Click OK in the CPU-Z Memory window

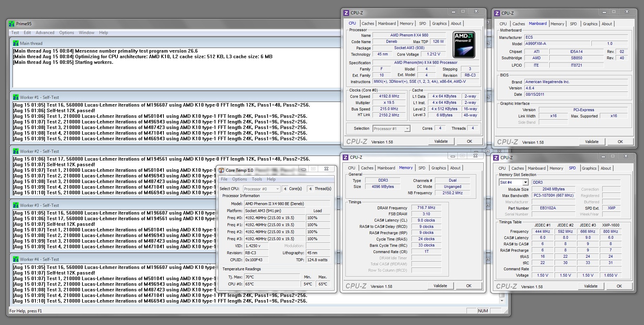click(469, 286)
